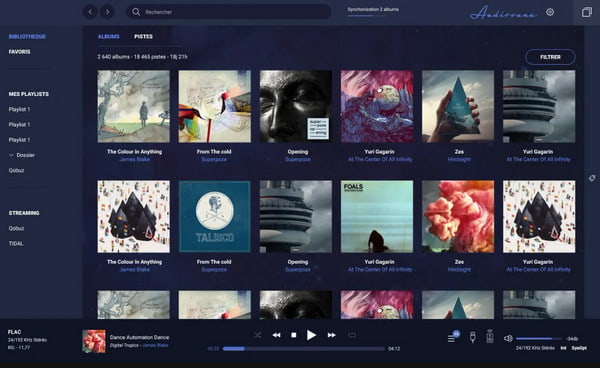This screenshot has width=600, height=368.
Task: Open the remote control icon
Action: pyautogui.click(x=490, y=336)
